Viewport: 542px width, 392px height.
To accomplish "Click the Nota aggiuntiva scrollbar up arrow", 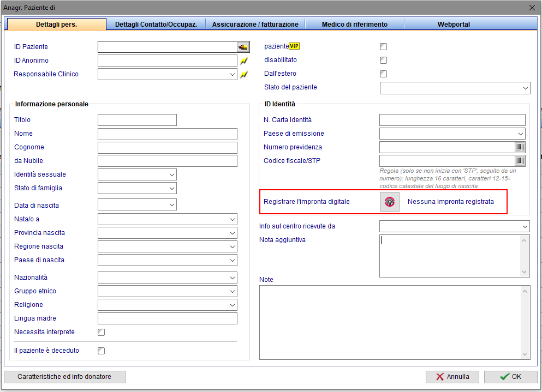I will coord(525,240).
